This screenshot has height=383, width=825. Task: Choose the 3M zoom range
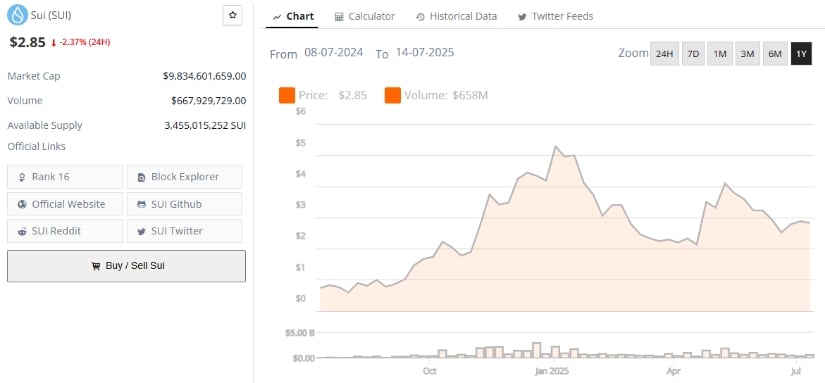pyautogui.click(x=747, y=54)
